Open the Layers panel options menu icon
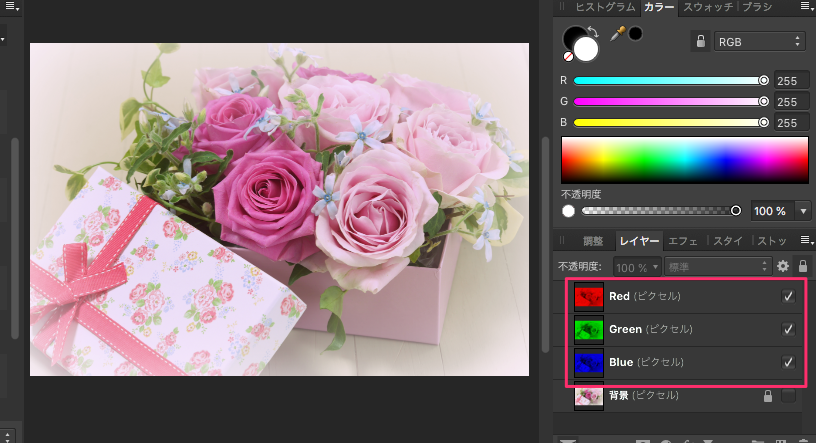This screenshot has height=443, width=816. (805, 240)
